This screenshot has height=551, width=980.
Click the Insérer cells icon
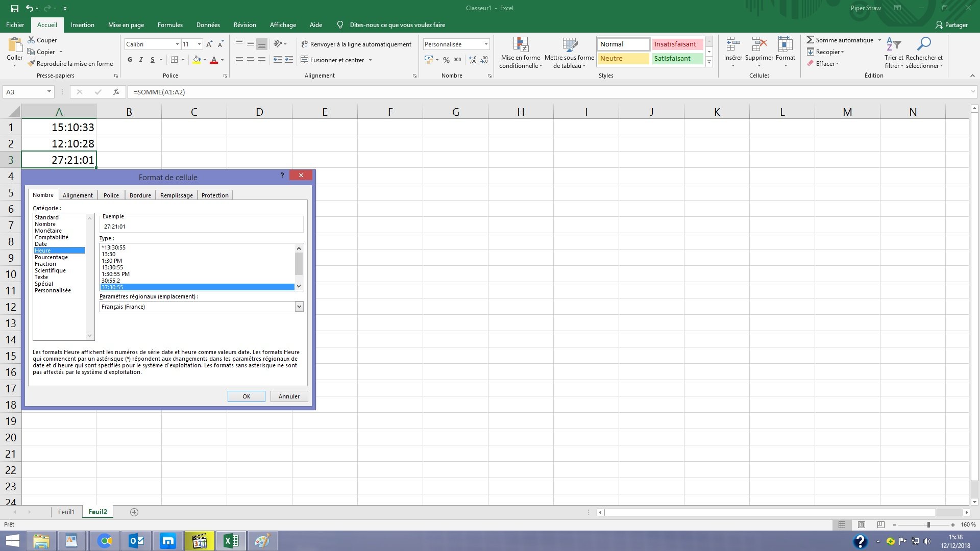pyautogui.click(x=733, y=45)
